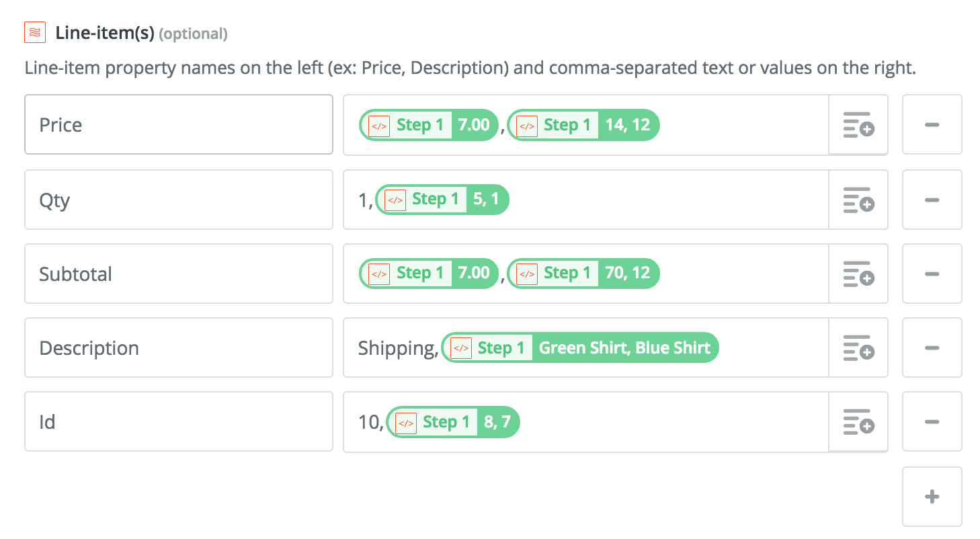Remove the Description line-item row
Image resolution: width=980 pixels, height=539 pixels.
point(932,348)
